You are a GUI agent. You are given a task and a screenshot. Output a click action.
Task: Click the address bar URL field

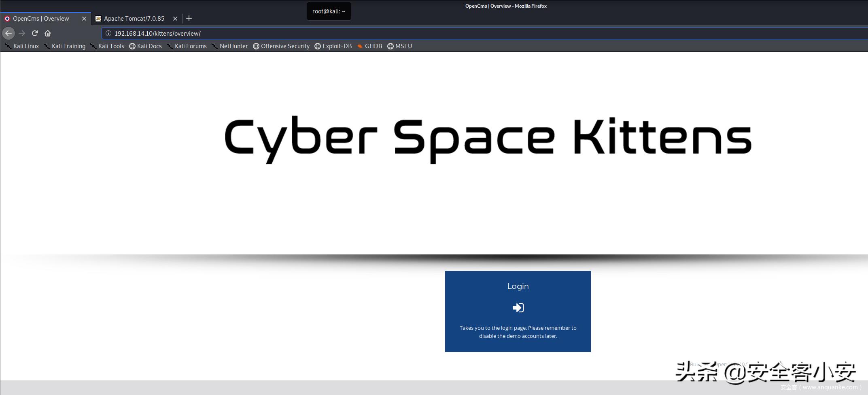(x=485, y=33)
